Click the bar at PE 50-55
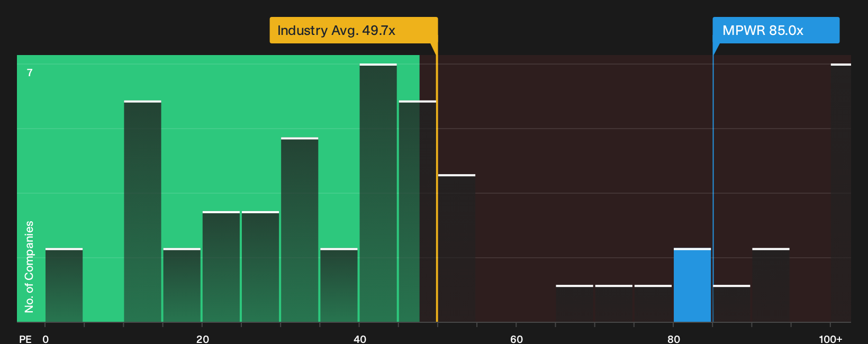The height and width of the screenshot is (344, 868). pyautogui.click(x=457, y=248)
